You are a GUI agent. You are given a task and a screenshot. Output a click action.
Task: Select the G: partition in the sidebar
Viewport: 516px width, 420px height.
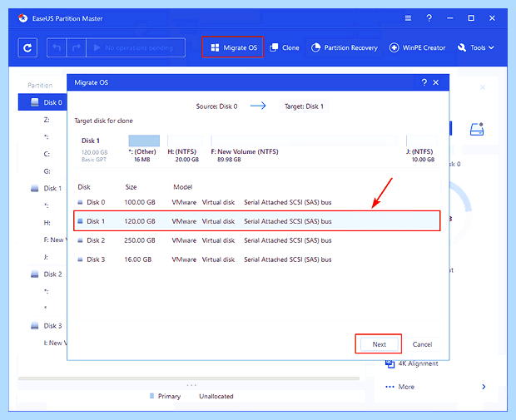click(47, 171)
